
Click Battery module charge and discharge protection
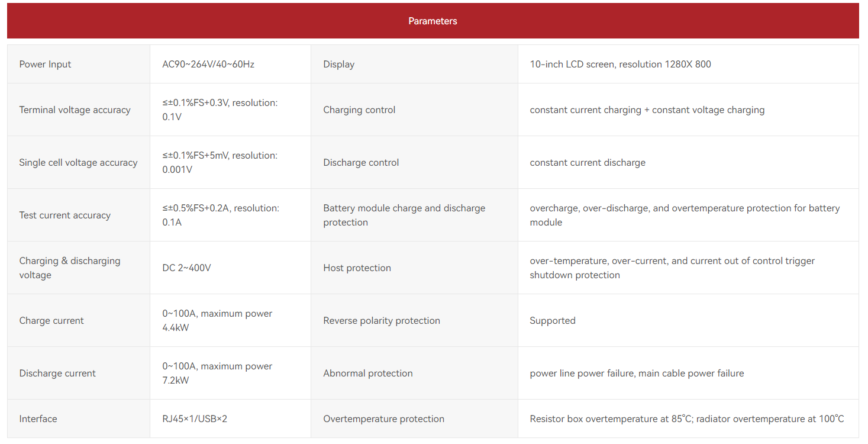404,215
